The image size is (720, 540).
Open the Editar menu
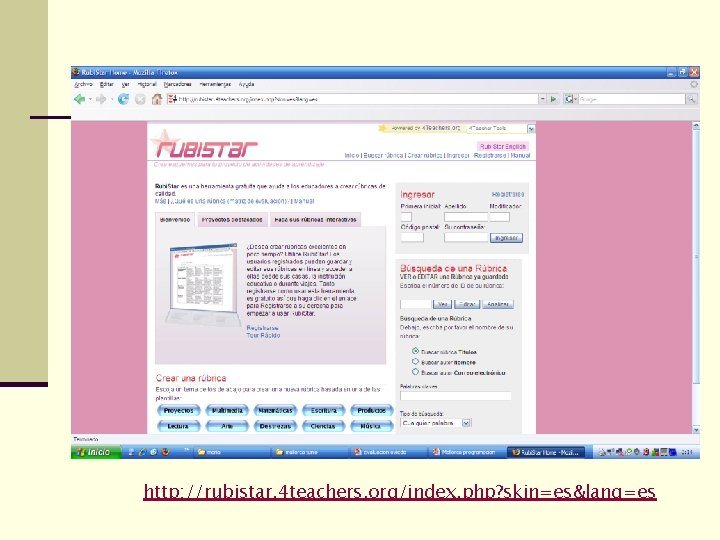click(107, 84)
